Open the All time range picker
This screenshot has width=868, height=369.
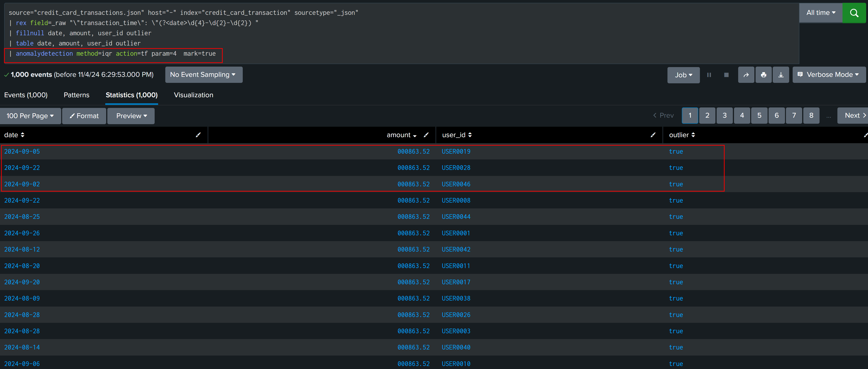pos(820,13)
